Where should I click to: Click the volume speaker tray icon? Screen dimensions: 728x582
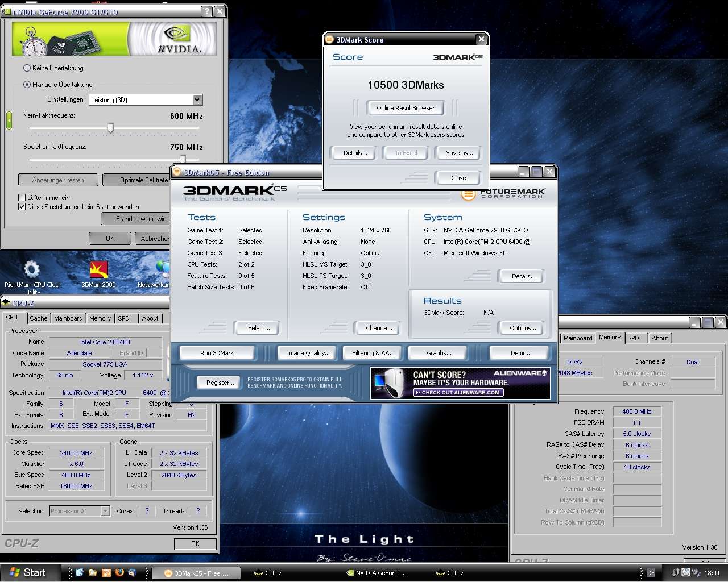coord(695,572)
